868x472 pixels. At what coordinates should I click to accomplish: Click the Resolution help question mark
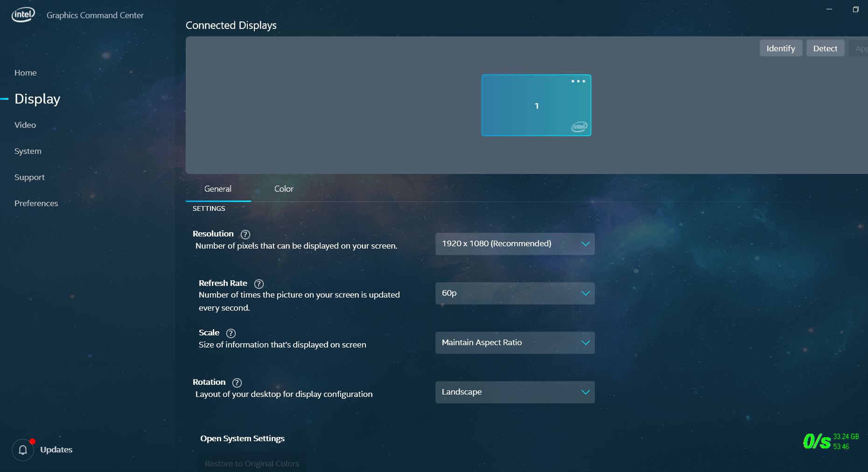coord(245,234)
